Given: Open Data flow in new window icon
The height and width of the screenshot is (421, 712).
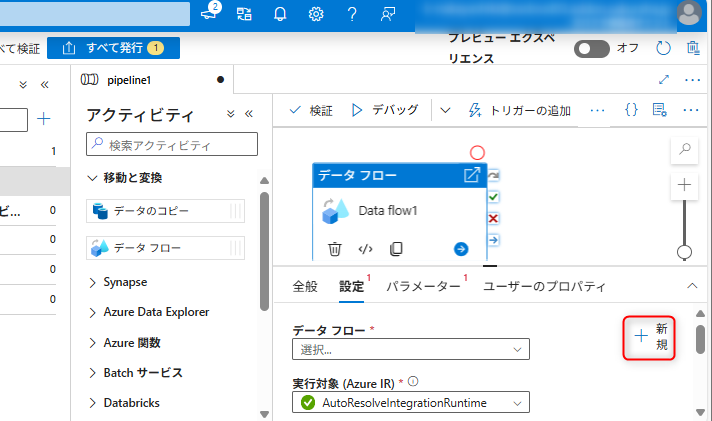Looking at the screenshot, I should pyautogui.click(x=472, y=175).
